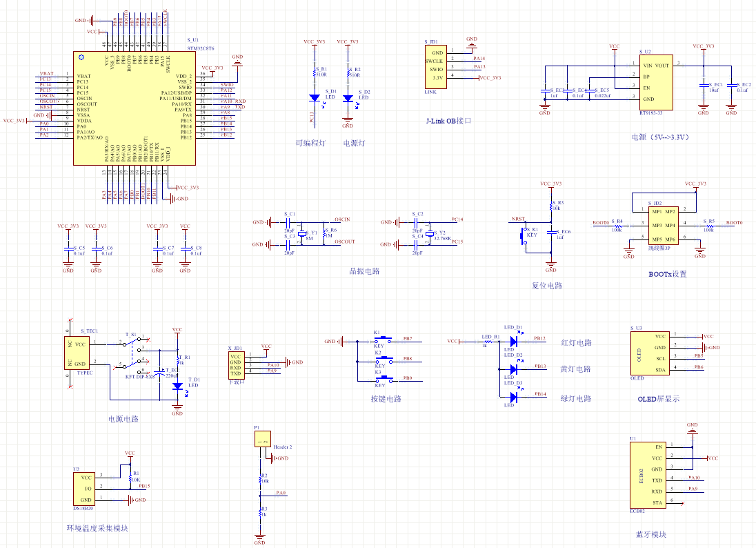756x548 pixels.
Task: Select the STM32C8T6 microcontroller chip body
Action: [x=135, y=108]
